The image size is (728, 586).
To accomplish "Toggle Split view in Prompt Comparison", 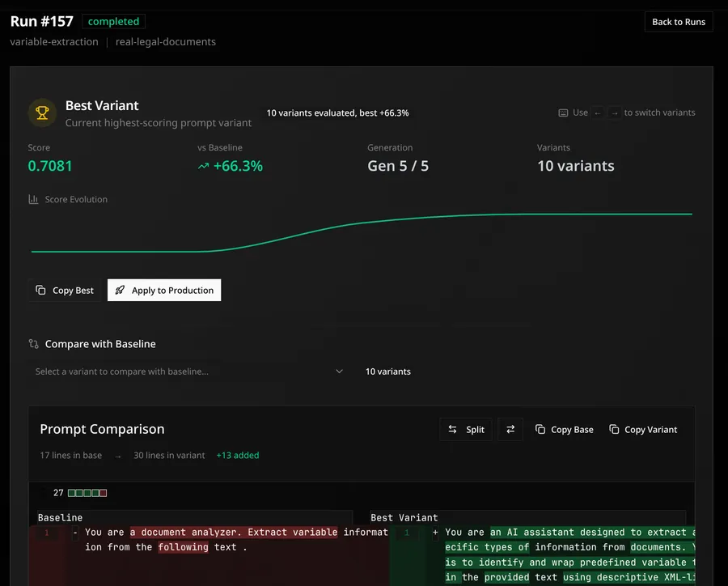I will coord(465,430).
